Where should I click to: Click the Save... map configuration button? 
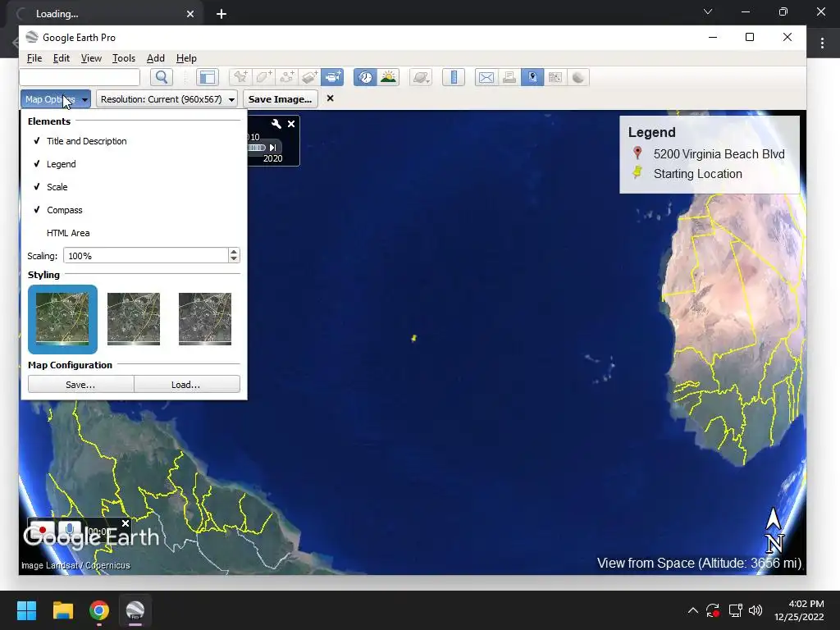[x=80, y=384]
